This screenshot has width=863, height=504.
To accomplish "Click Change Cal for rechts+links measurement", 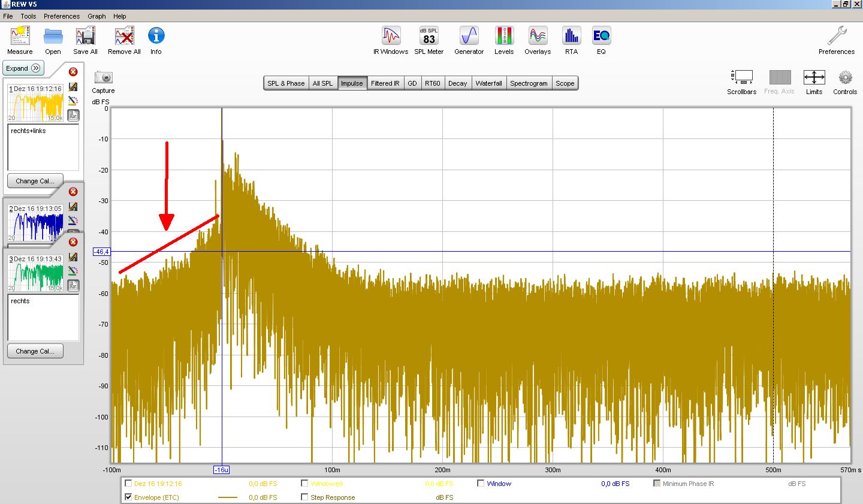I will [35, 181].
